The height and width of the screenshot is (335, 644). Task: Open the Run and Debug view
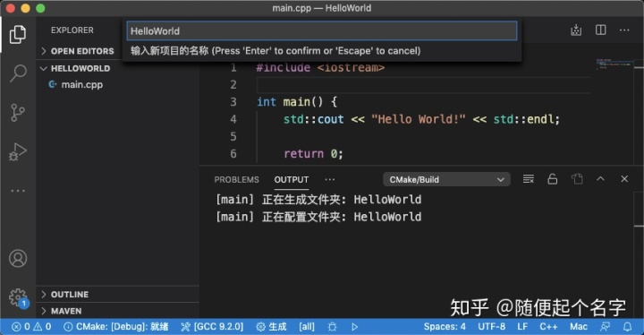[18, 152]
